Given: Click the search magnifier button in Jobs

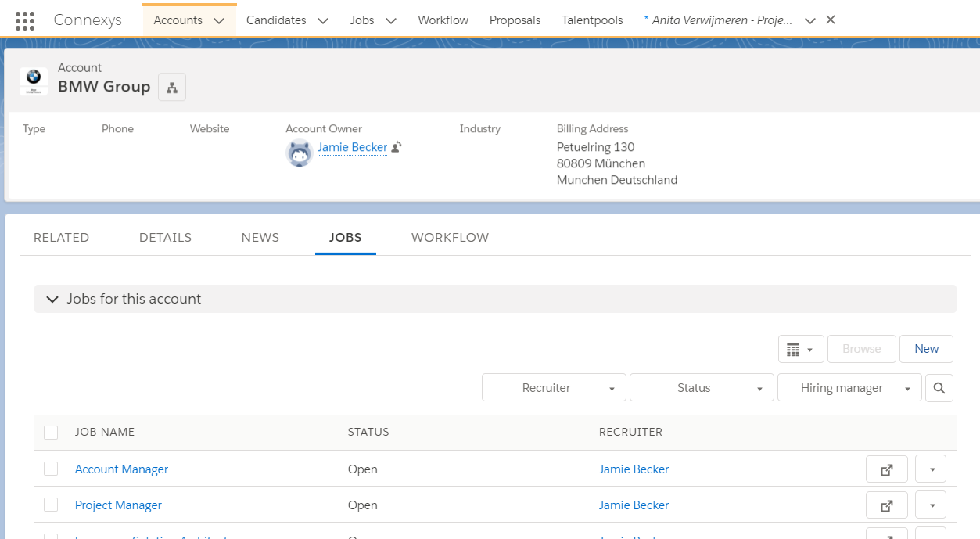Looking at the screenshot, I should 939,388.
